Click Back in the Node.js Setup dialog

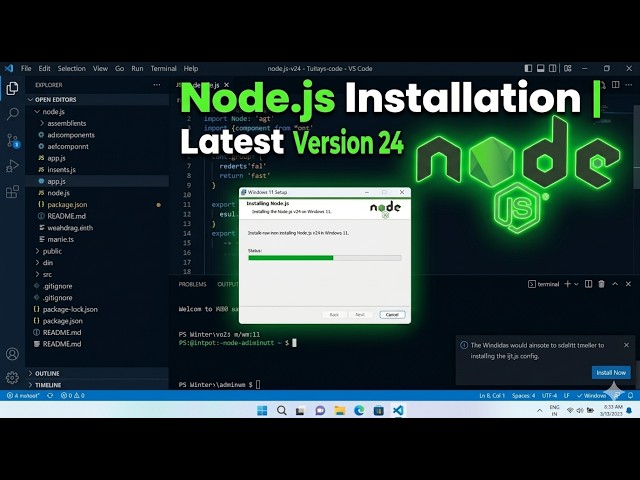tap(334, 314)
